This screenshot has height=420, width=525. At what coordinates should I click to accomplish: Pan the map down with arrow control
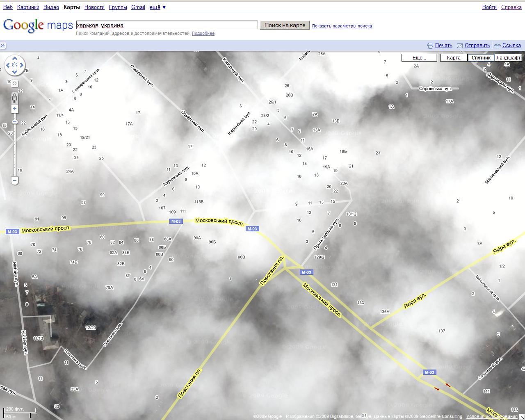pos(15,72)
